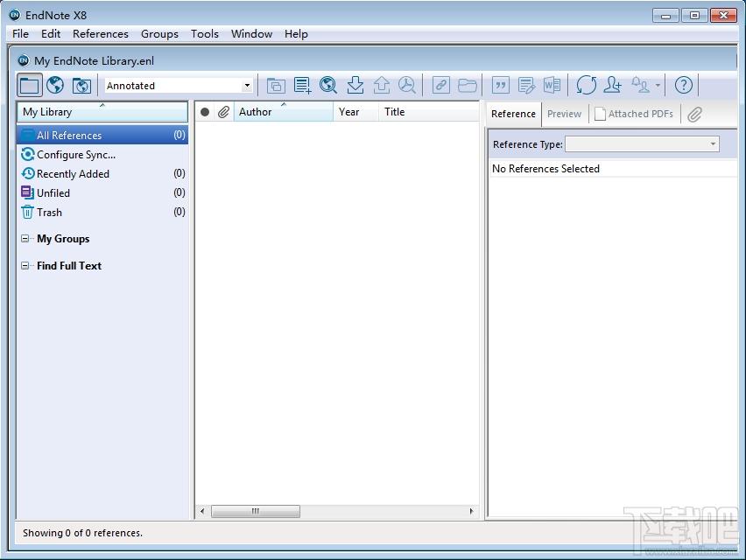Click Insert Citation quotation icon

pos(501,86)
